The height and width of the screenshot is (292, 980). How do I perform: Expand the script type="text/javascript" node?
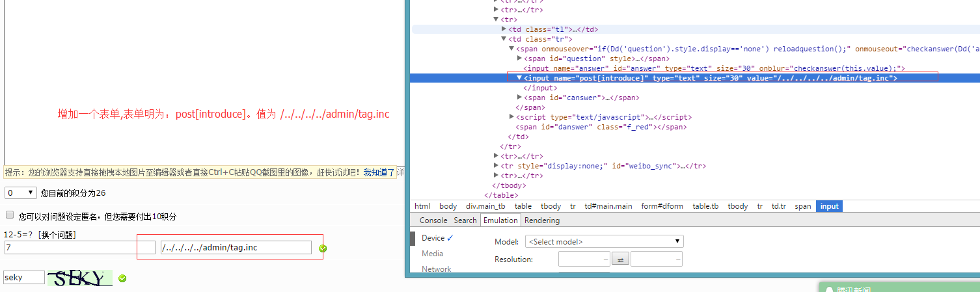tap(511, 117)
